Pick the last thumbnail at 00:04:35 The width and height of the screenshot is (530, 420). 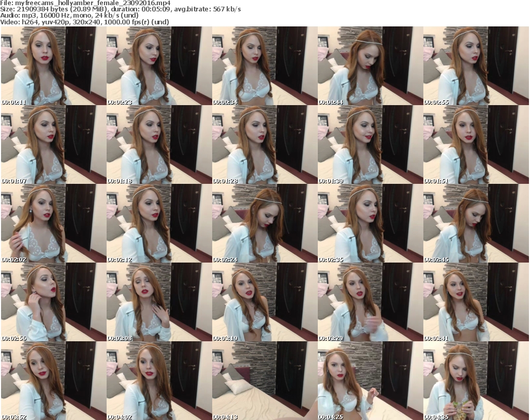(x=476, y=381)
